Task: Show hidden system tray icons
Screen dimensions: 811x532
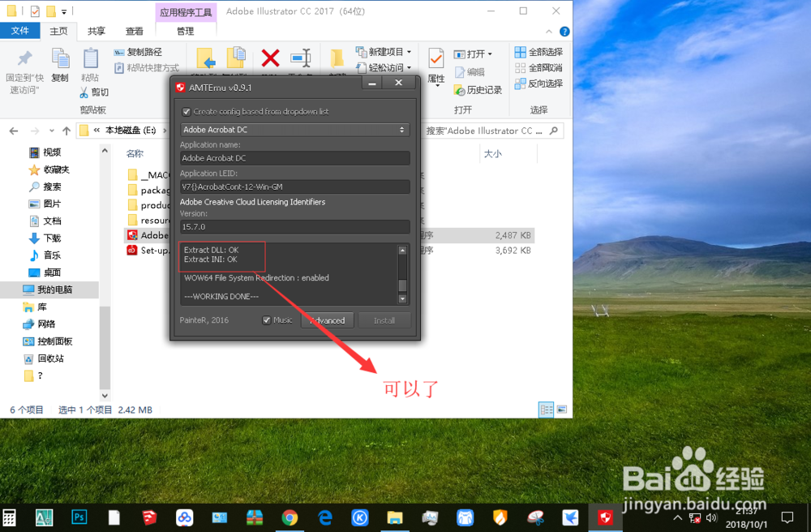Action: coord(677,517)
